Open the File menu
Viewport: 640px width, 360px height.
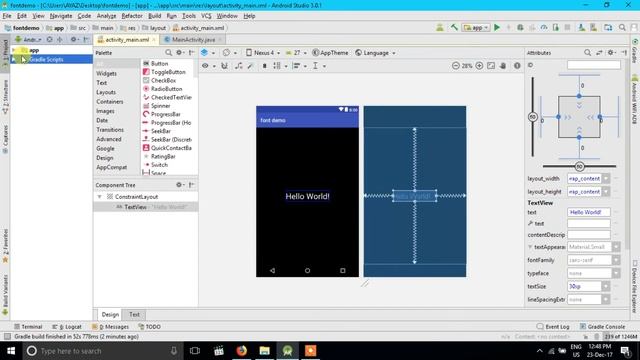pyautogui.click(x=7, y=16)
